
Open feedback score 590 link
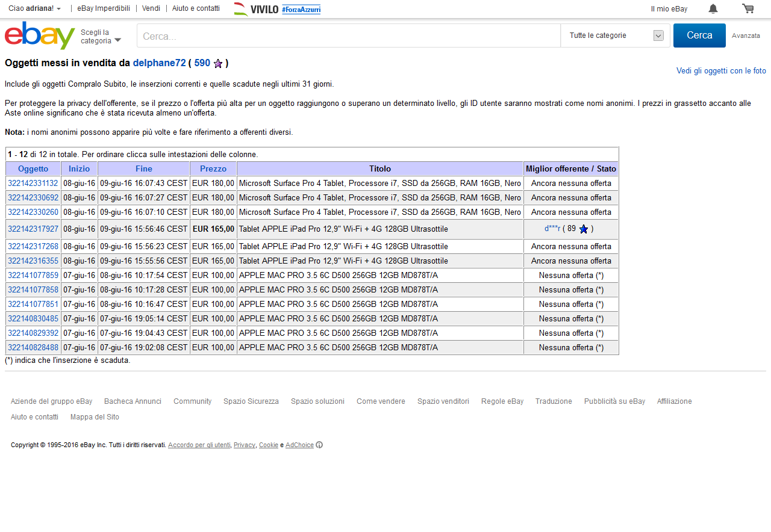tap(202, 63)
